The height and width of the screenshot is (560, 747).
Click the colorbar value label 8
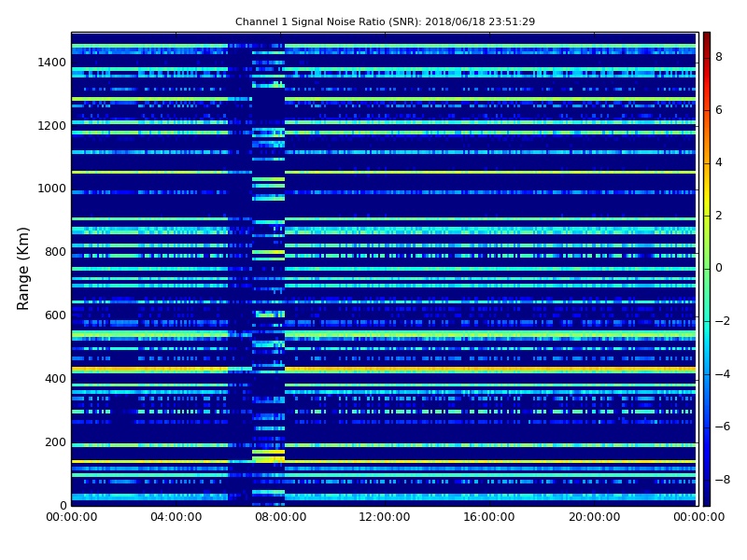click(719, 57)
